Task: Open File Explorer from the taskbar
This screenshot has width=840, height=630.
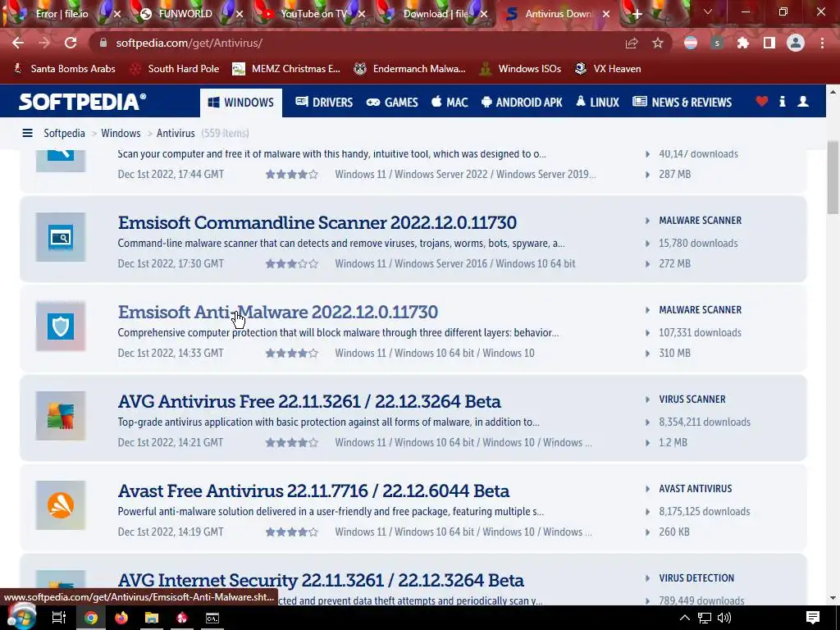Action: [152, 618]
